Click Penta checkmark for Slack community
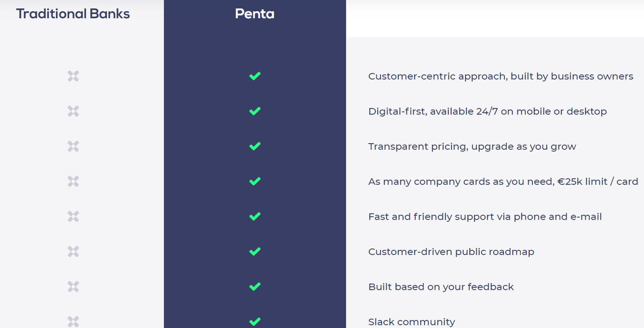 click(255, 322)
